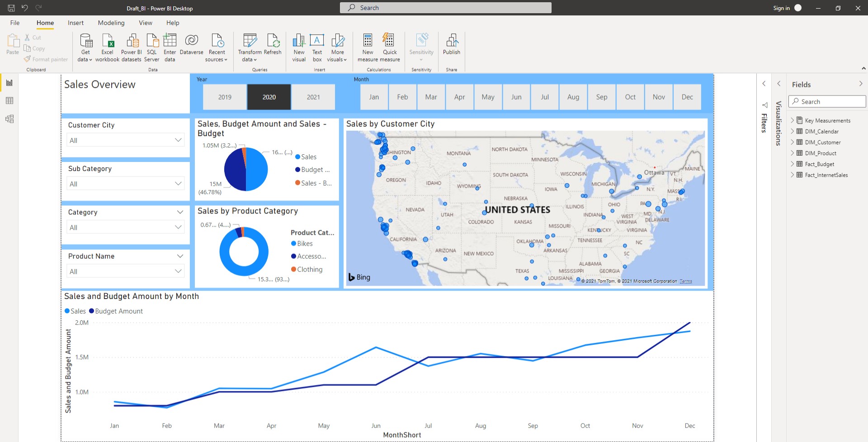Insert a Text box
868x442 pixels.
(317, 48)
